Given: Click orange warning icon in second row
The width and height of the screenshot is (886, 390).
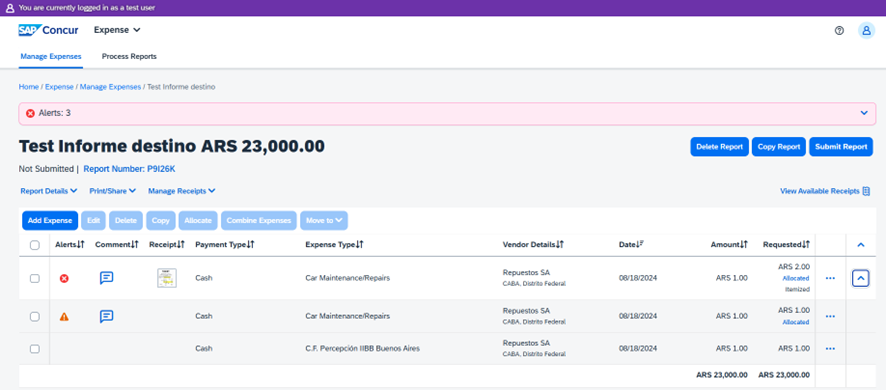Looking at the screenshot, I should (64, 317).
